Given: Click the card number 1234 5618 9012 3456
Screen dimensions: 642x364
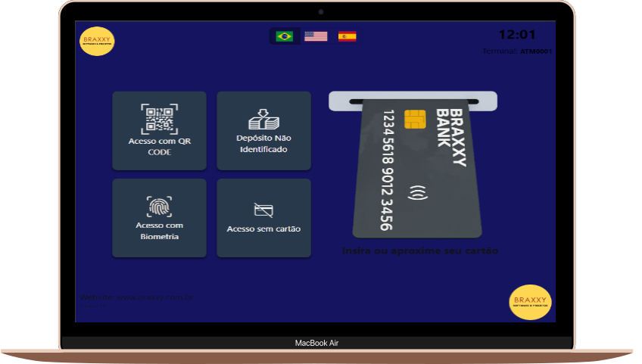Looking at the screenshot, I should click(388, 170).
